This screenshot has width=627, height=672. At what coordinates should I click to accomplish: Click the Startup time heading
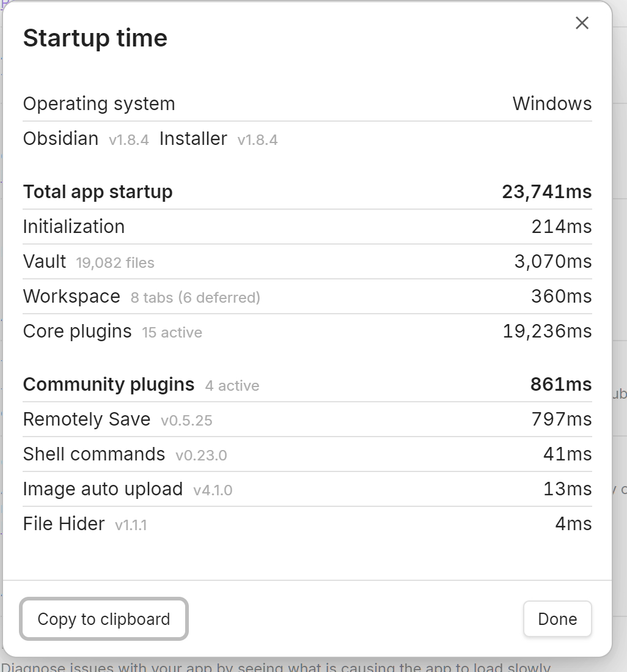pyautogui.click(x=95, y=38)
